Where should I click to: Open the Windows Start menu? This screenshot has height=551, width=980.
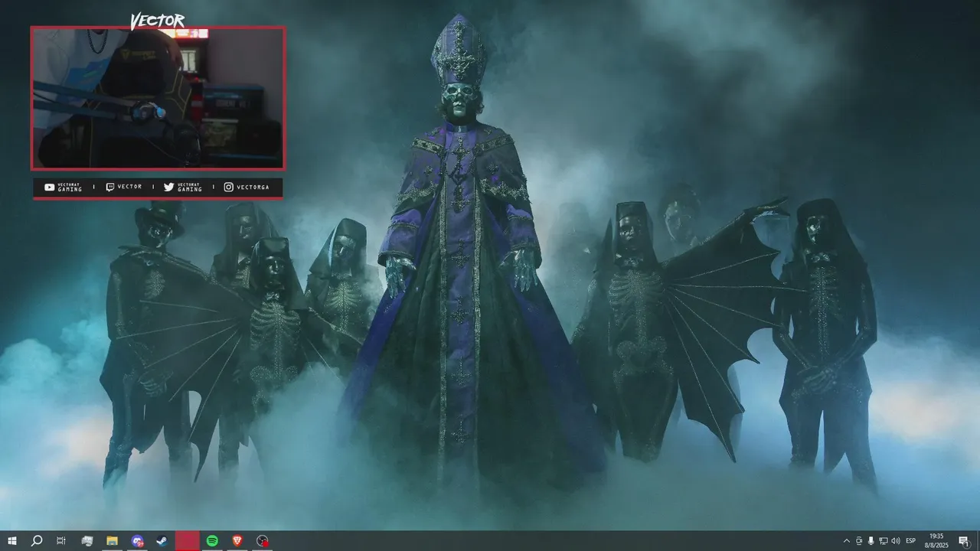click(x=12, y=541)
